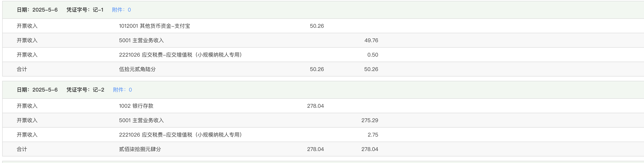Click the 1002 银行存款 account entry

click(136, 106)
